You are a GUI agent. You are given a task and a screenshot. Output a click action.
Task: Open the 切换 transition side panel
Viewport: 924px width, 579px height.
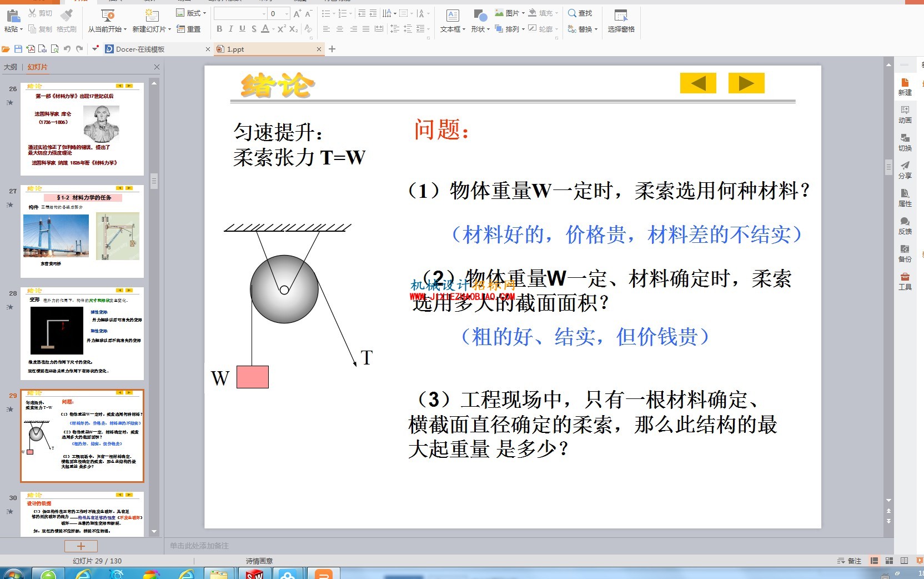pyautogui.click(x=905, y=142)
